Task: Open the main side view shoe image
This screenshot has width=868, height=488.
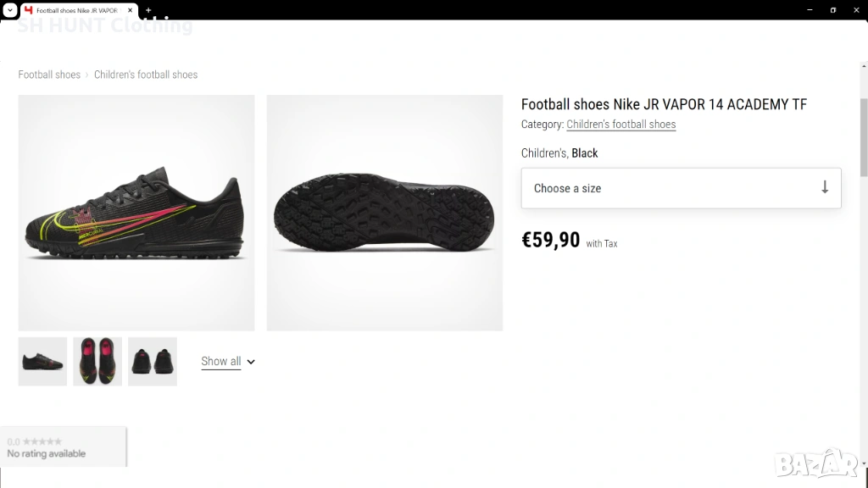Action: tap(136, 213)
